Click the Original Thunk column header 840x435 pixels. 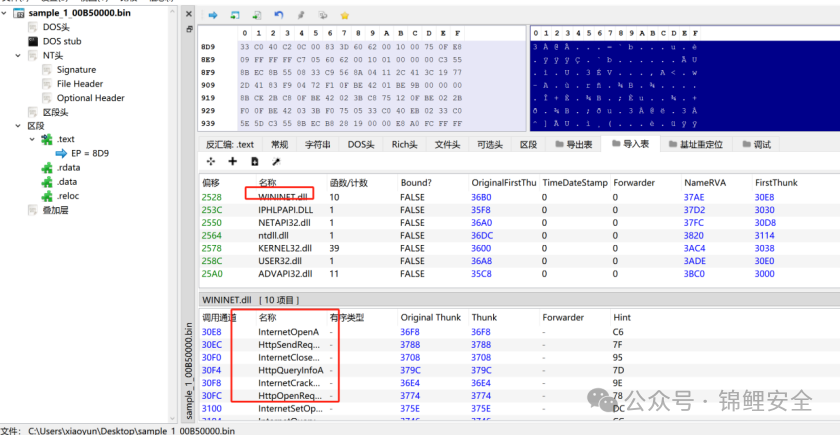click(x=431, y=318)
